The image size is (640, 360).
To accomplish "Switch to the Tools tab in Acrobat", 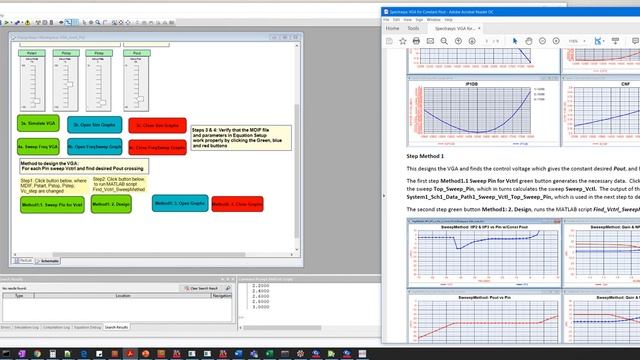I will [413, 28].
